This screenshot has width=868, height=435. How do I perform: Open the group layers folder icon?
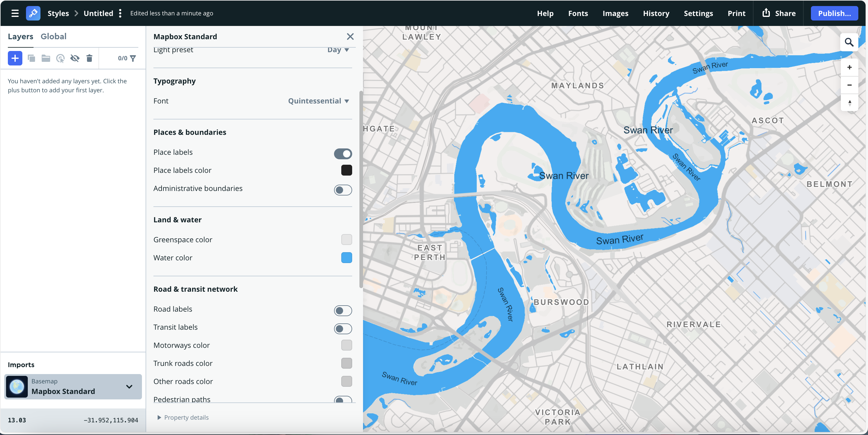pos(46,58)
